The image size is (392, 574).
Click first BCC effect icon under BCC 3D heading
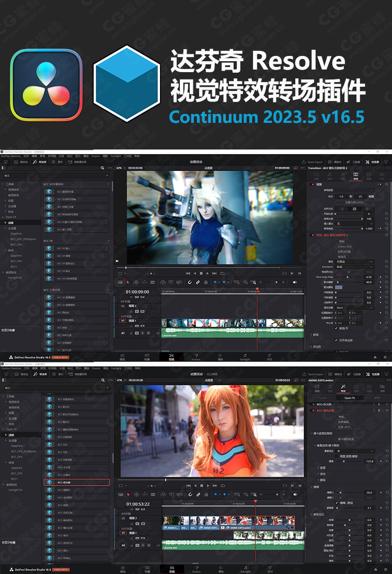(49, 191)
